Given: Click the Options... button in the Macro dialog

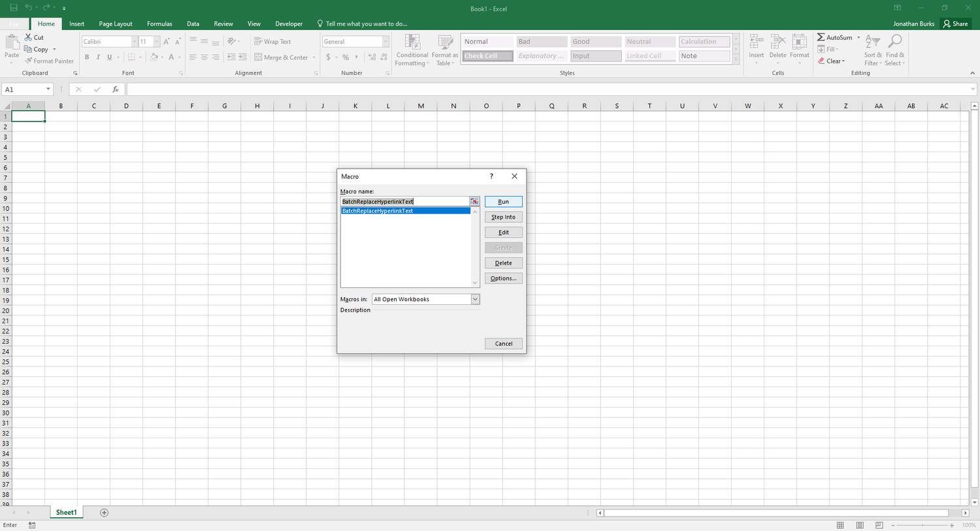Looking at the screenshot, I should click(x=503, y=278).
